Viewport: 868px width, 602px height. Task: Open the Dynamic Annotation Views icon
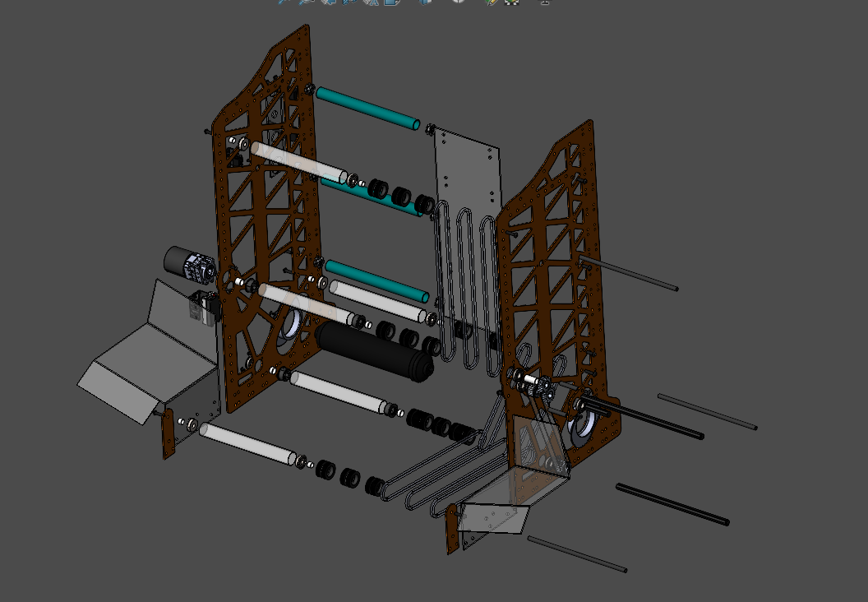[x=371, y=2]
